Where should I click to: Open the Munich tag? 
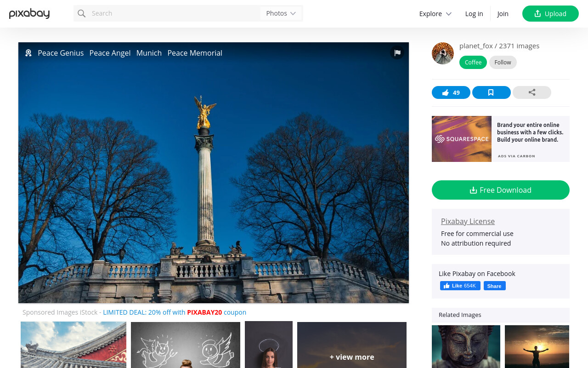(149, 53)
